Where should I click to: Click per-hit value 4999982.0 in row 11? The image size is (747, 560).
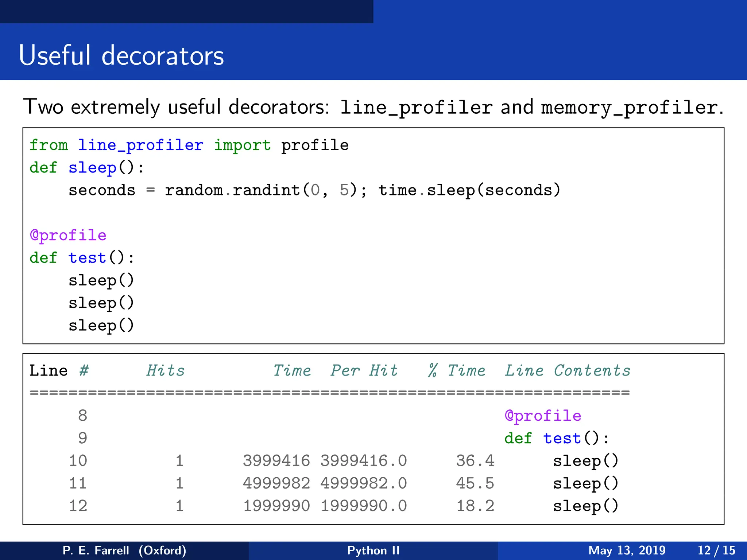(364, 483)
